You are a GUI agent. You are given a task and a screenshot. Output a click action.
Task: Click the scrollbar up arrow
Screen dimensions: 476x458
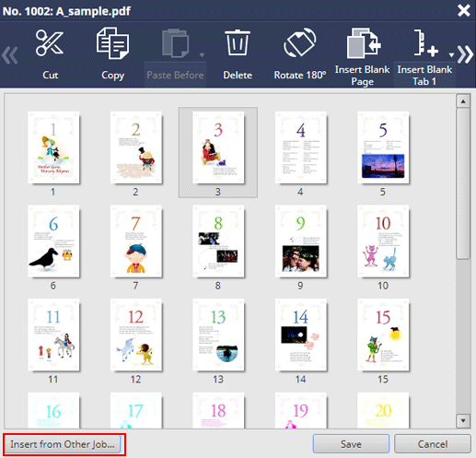pyautogui.click(x=463, y=101)
